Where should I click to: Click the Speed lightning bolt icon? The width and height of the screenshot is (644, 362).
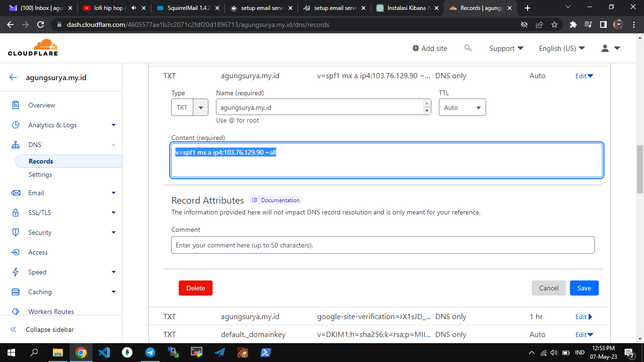point(16,272)
